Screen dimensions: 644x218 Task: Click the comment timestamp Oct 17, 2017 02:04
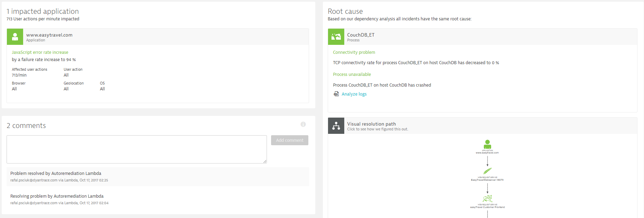coord(94,203)
